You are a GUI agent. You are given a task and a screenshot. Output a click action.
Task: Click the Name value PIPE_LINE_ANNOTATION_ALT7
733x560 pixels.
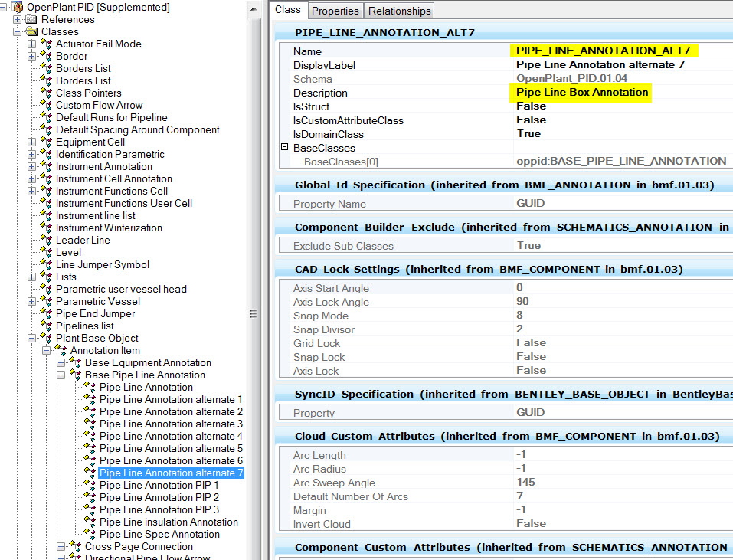pyautogui.click(x=603, y=51)
